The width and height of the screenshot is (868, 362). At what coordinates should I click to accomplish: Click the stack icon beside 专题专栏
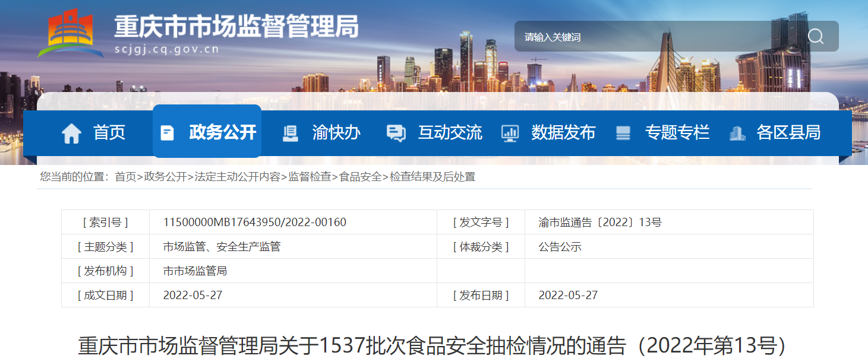[x=623, y=133]
